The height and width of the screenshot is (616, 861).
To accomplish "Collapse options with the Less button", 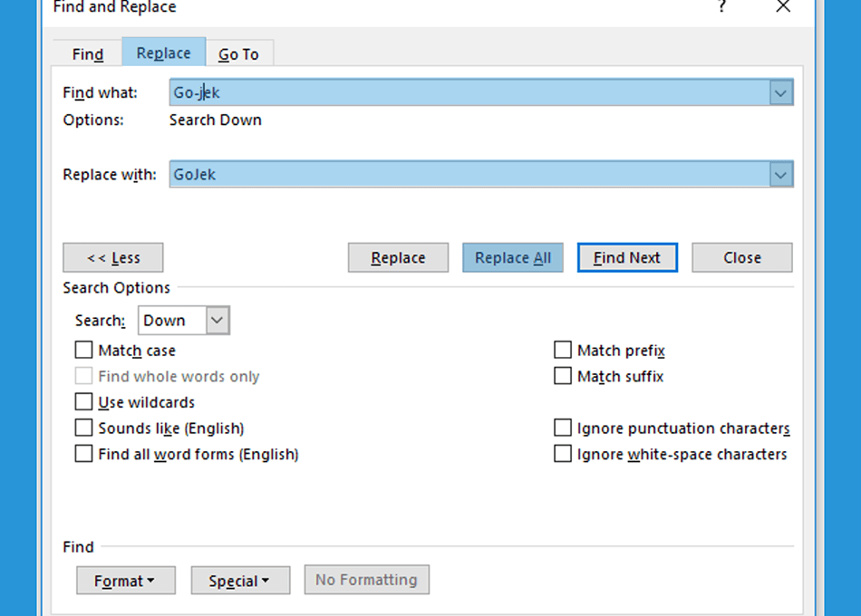I will [x=113, y=257].
